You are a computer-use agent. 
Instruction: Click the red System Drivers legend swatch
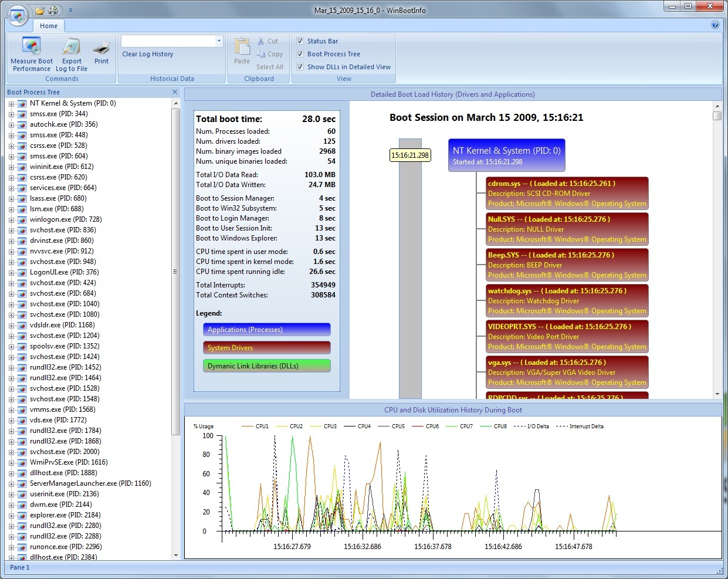pos(267,348)
